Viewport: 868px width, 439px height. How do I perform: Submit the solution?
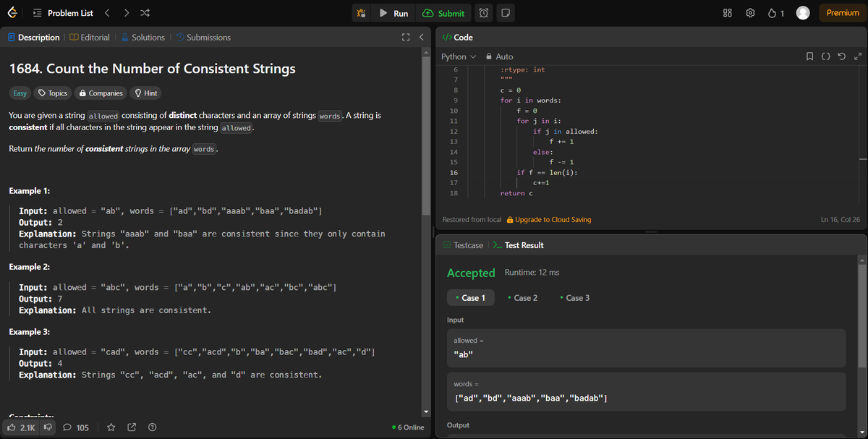tap(443, 13)
